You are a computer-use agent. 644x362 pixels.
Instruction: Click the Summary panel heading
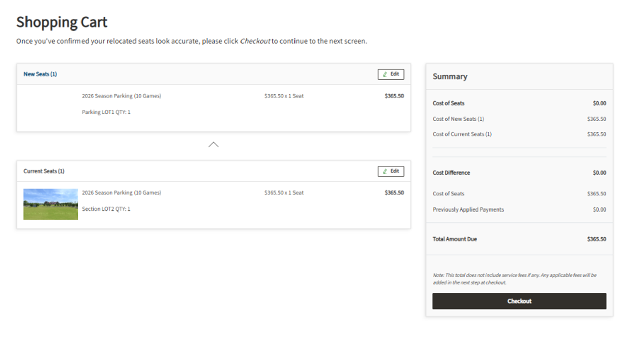450,76
